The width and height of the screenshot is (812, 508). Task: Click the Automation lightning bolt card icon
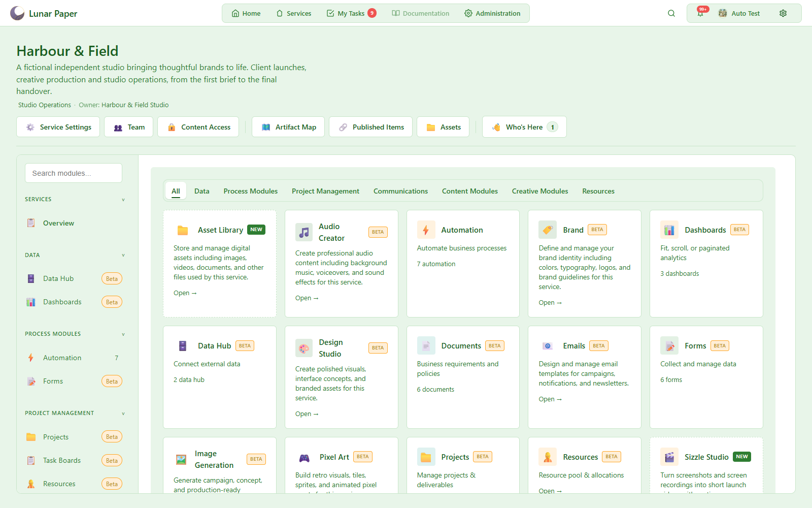click(x=426, y=230)
